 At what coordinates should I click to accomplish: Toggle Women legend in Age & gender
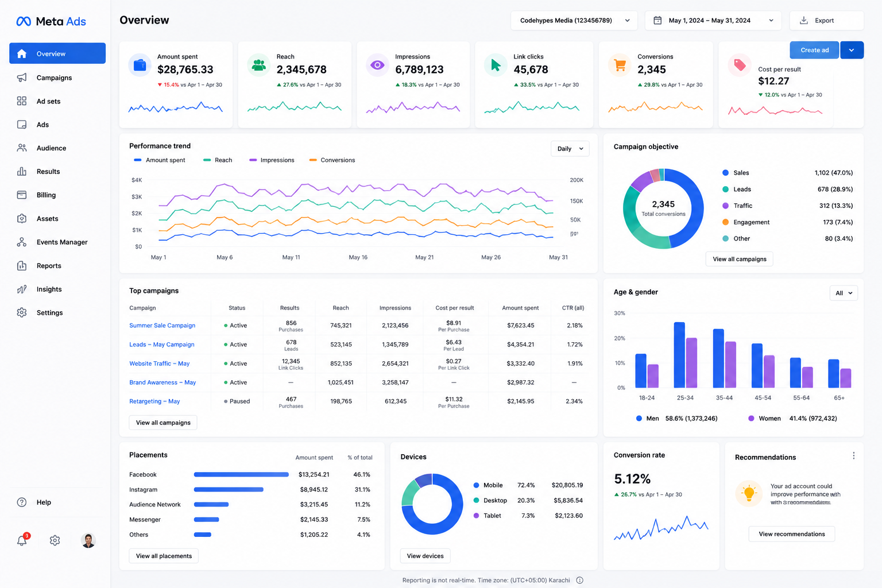pyautogui.click(x=792, y=419)
